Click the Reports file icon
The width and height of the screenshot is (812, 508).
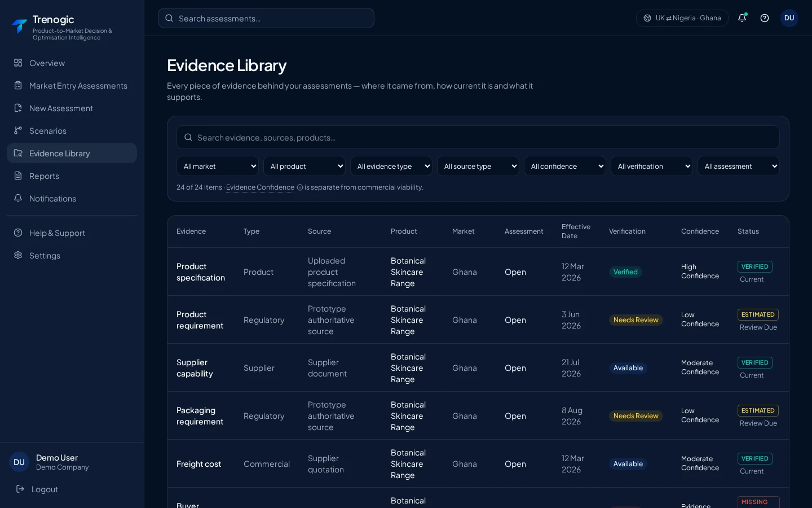(x=18, y=176)
